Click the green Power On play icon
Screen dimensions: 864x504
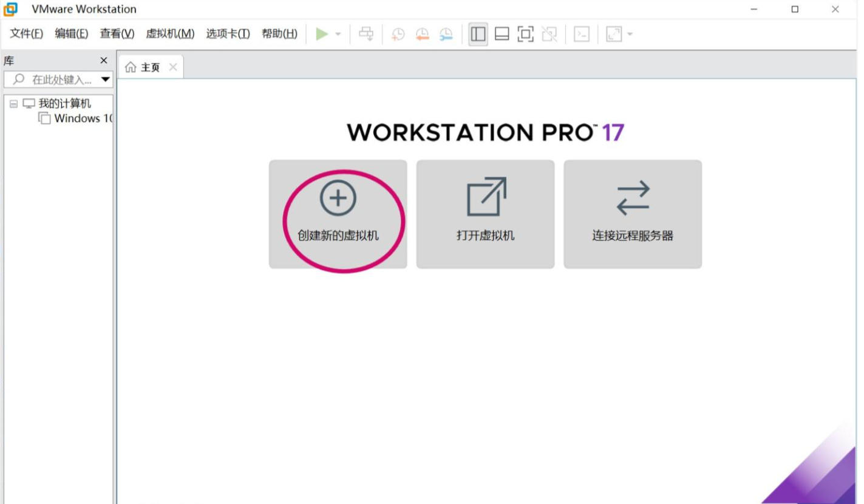(322, 34)
